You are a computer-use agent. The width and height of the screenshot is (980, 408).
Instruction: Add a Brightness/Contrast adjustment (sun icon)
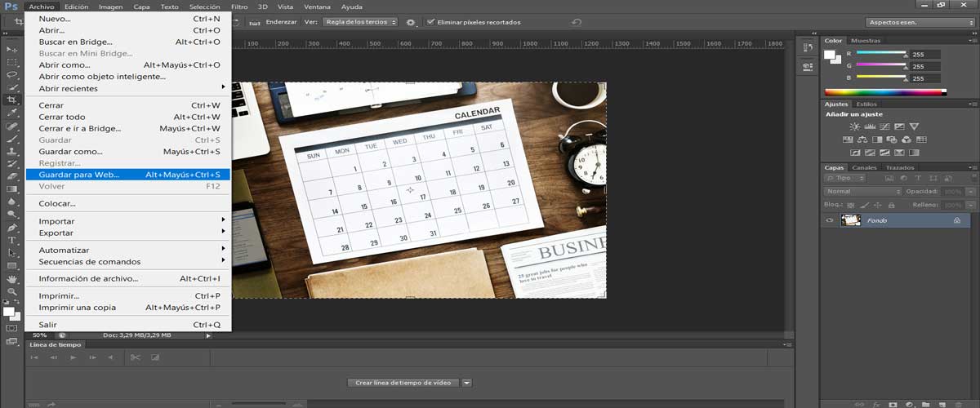pos(854,126)
